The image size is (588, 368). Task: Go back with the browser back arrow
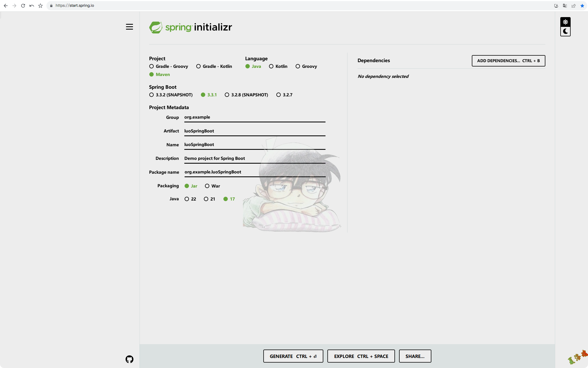point(6,5)
